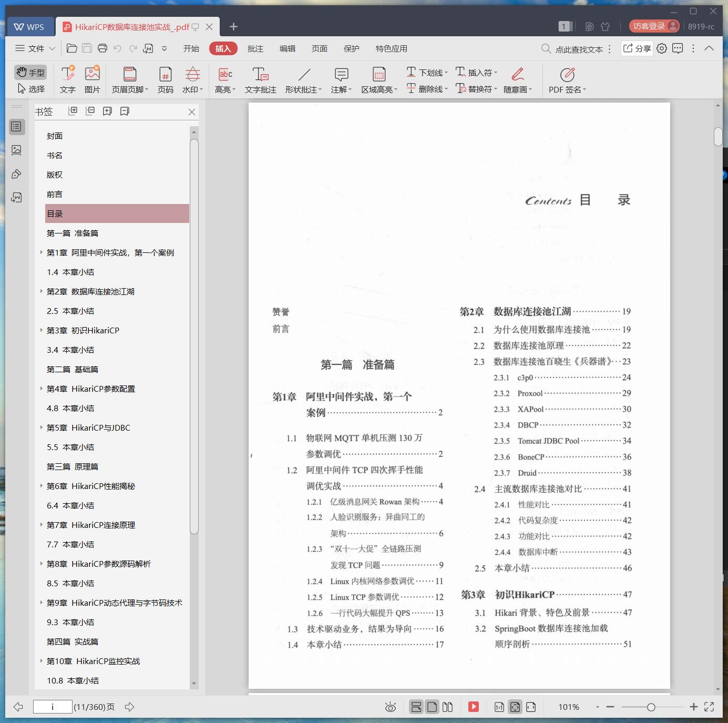This screenshot has width=728, height=723.
Task: Insert image with the 图片 tool
Action: 92,79
